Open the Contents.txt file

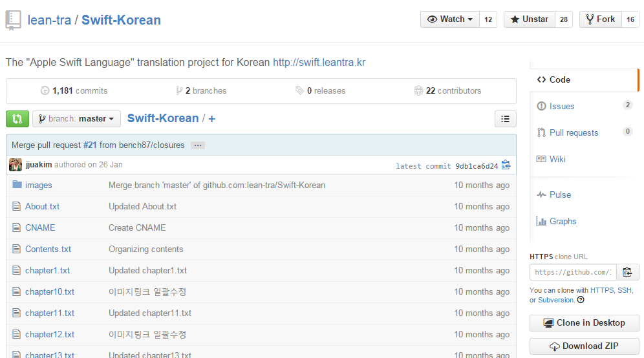(48, 249)
